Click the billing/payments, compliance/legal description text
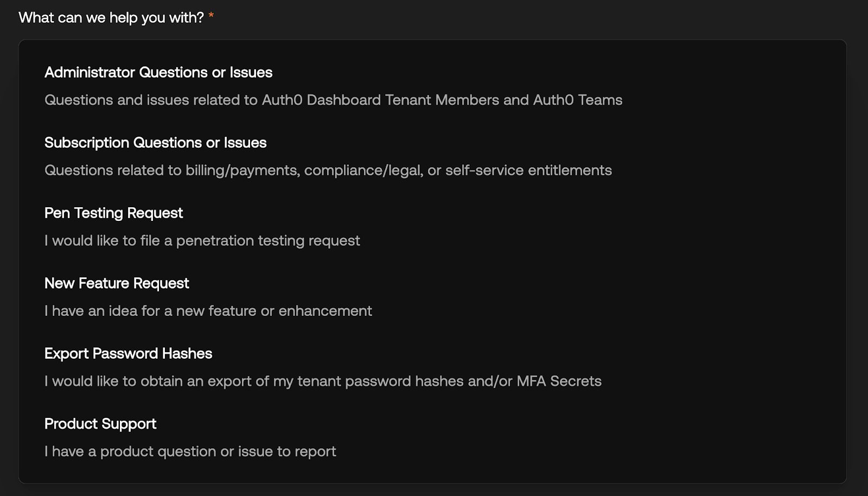This screenshot has height=496, width=868. (x=328, y=170)
